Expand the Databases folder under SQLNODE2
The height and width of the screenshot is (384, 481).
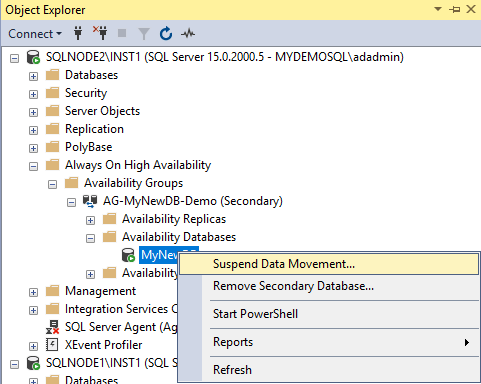(33, 76)
